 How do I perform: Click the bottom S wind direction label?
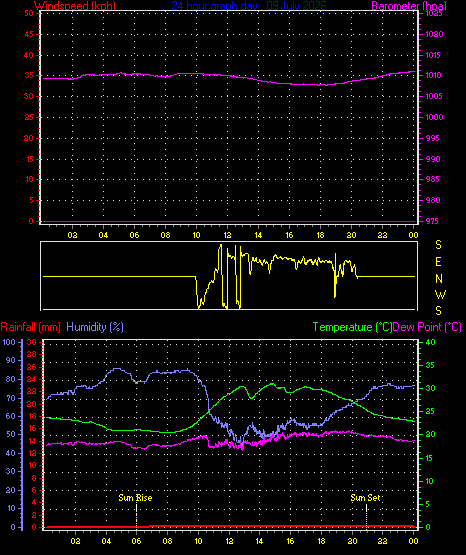pyautogui.click(x=438, y=311)
